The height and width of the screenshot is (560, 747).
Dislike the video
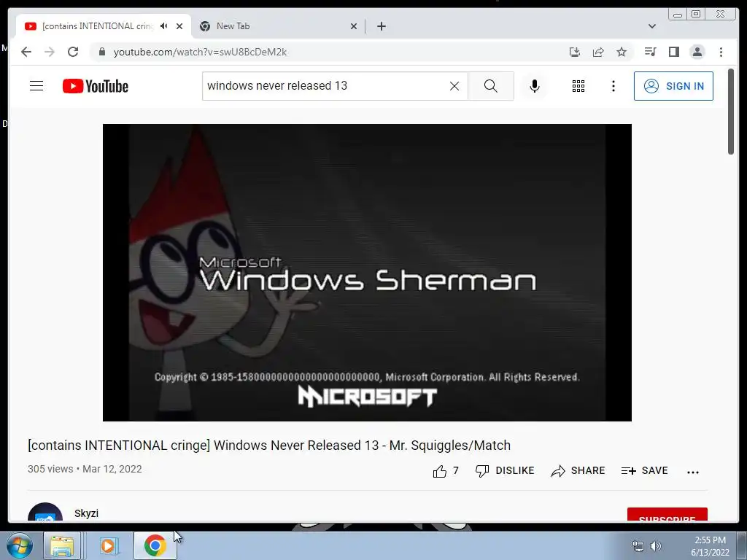pyautogui.click(x=505, y=471)
